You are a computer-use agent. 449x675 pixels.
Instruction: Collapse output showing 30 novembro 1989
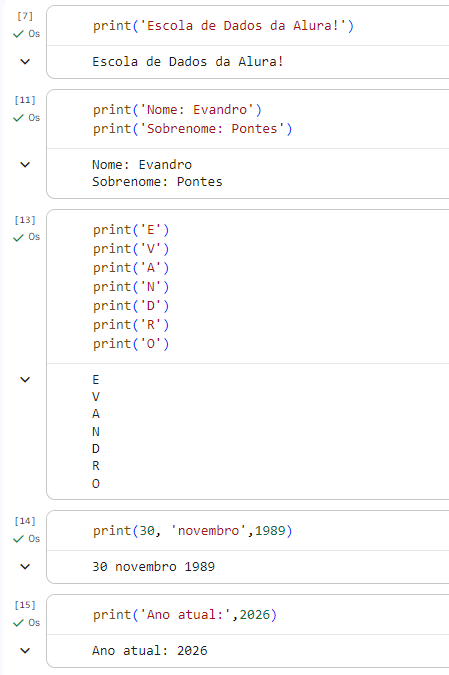point(25,567)
